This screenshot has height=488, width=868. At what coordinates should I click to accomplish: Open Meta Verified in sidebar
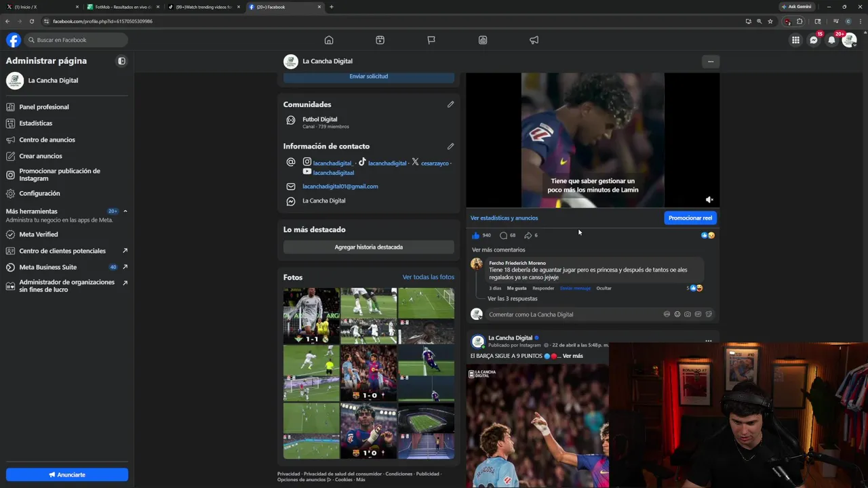66,235
